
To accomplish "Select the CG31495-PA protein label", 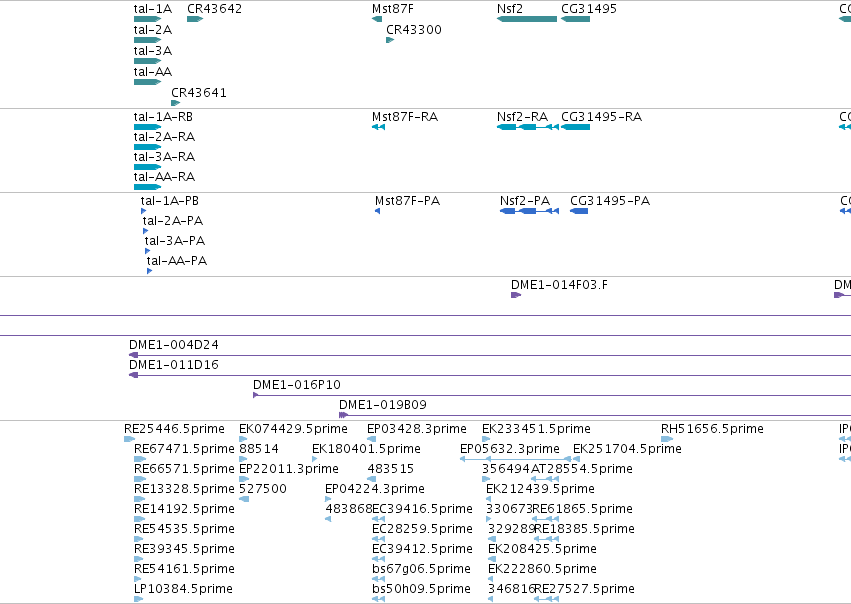I will (610, 201).
